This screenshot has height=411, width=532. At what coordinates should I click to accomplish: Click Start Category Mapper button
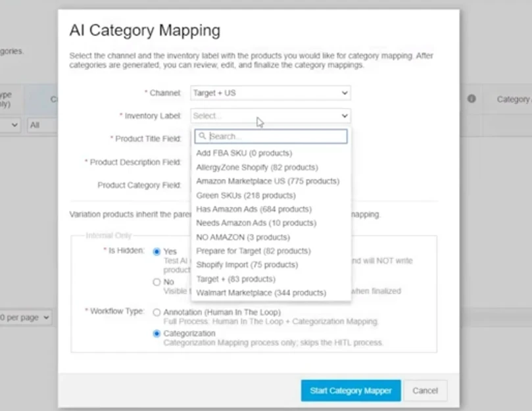pos(351,391)
